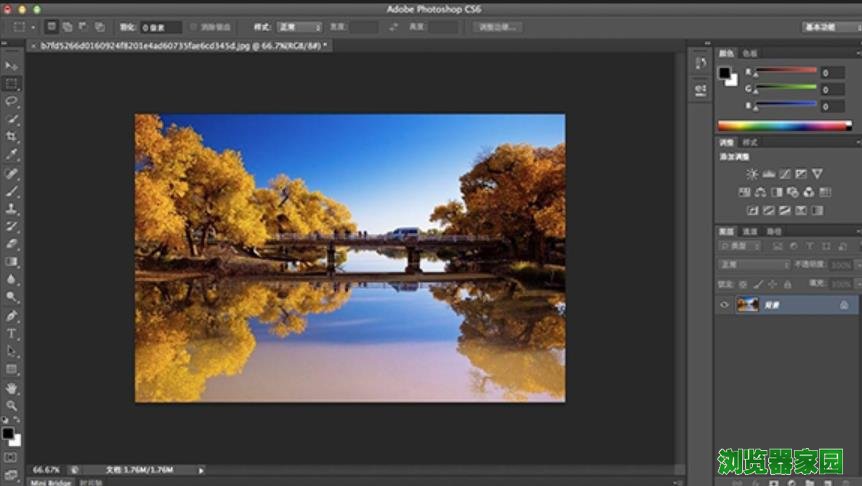This screenshot has width=862, height=486.
Task: Hide the Background layer with eye icon
Action: click(x=725, y=305)
